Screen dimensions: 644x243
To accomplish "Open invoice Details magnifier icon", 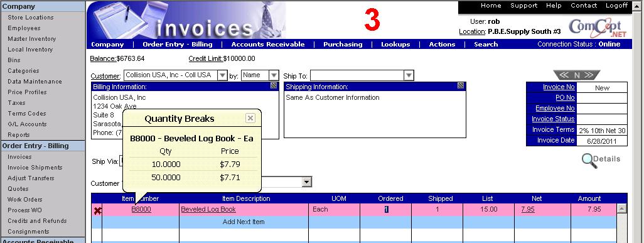I will pyautogui.click(x=589, y=160).
